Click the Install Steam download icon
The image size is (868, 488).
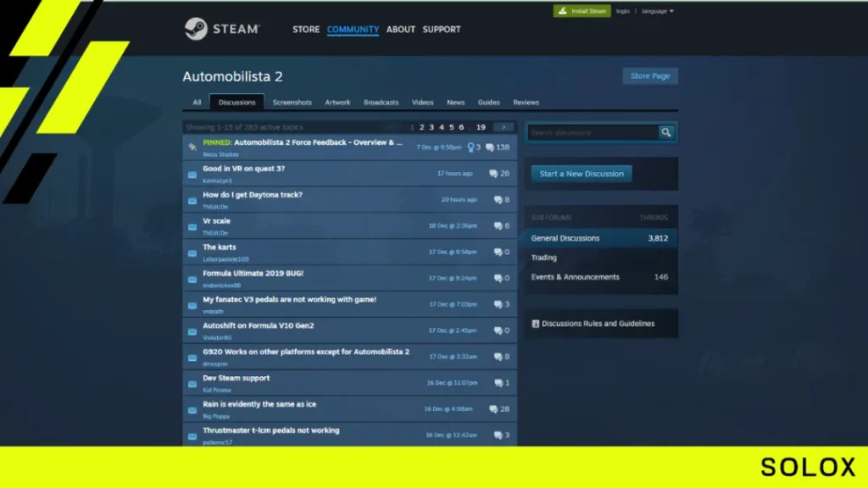click(563, 11)
